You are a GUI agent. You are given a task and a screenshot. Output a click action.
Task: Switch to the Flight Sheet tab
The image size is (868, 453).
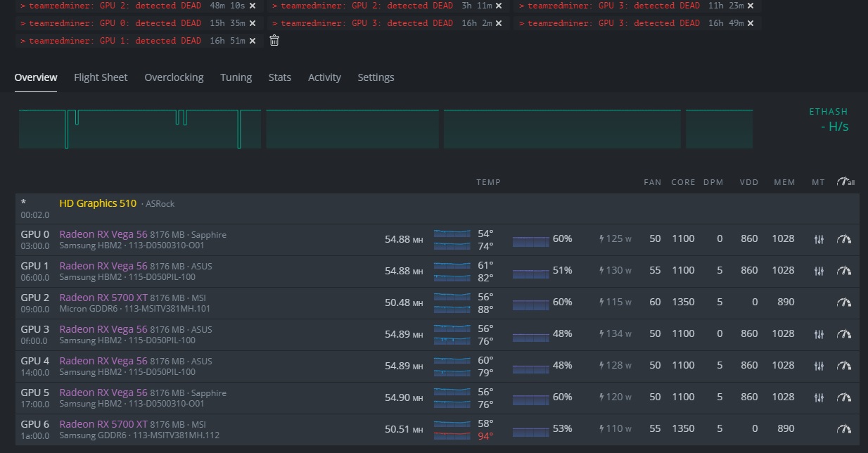coord(101,77)
